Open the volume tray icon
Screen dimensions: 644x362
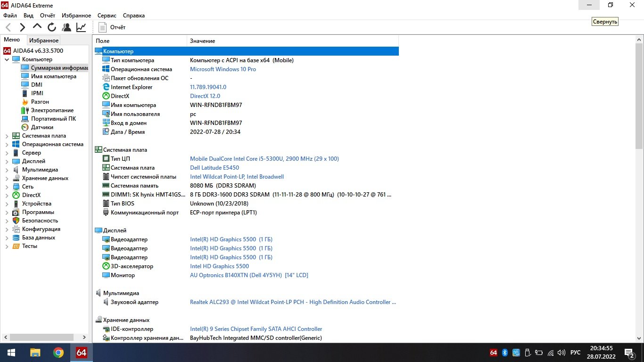561,353
